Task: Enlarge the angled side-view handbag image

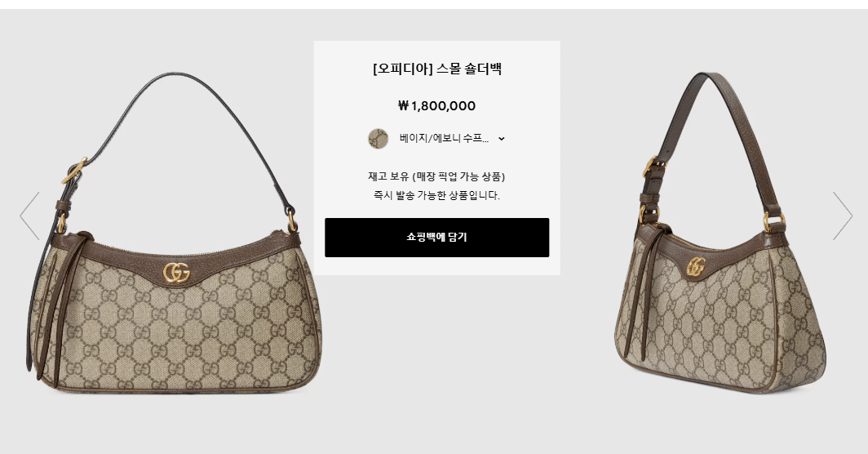Action: tap(721, 233)
